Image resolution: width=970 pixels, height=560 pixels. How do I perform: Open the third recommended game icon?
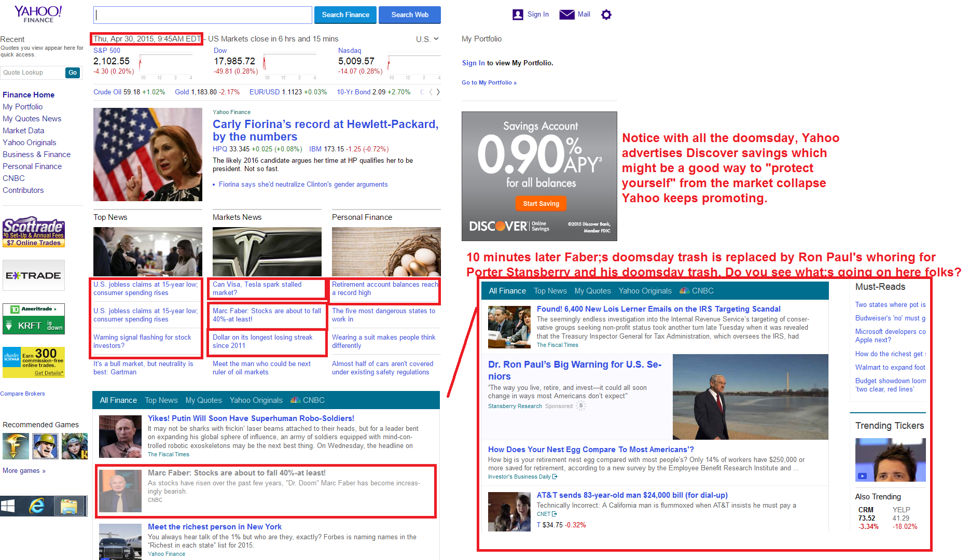[75, 446]
